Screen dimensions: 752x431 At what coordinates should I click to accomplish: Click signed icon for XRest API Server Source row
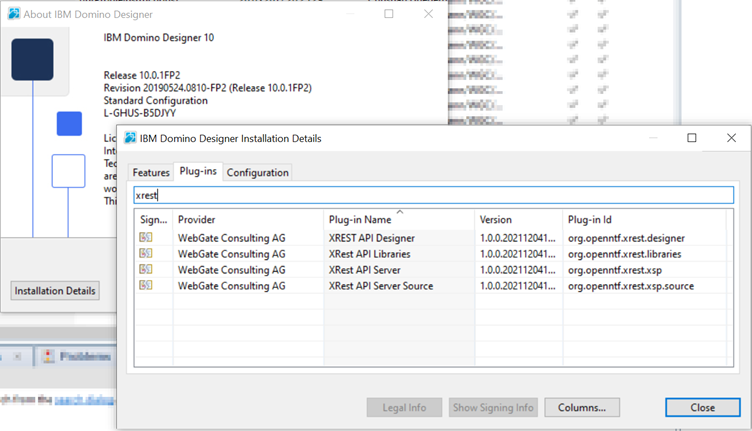146,285
